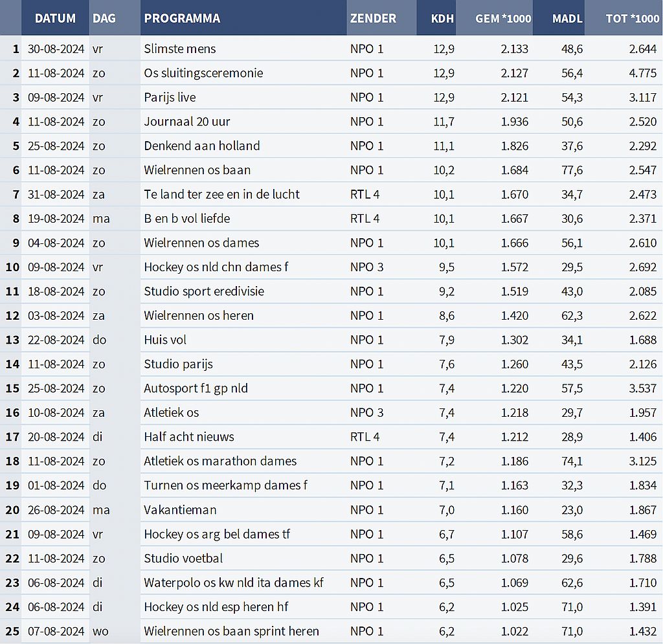Click the MADL value 77,6
This screenshot has height=644, width=663.
click(x=572, y=170)
